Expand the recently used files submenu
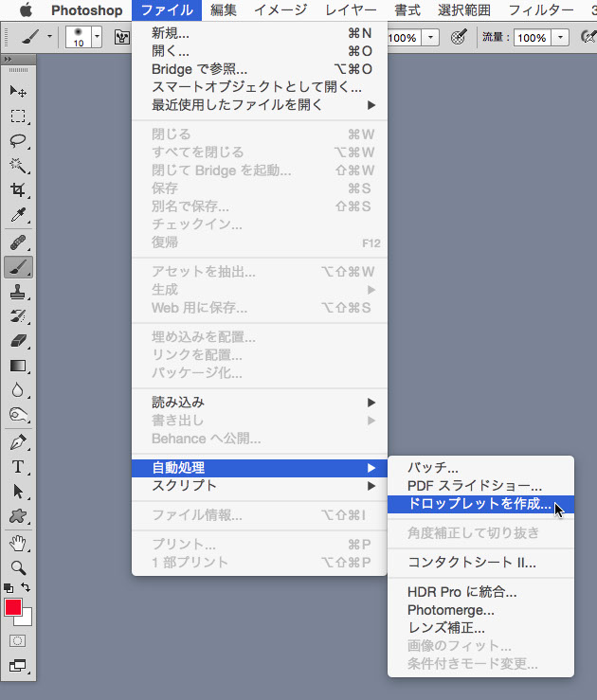This screenshot has width=597, height=700. pos(260,105)
